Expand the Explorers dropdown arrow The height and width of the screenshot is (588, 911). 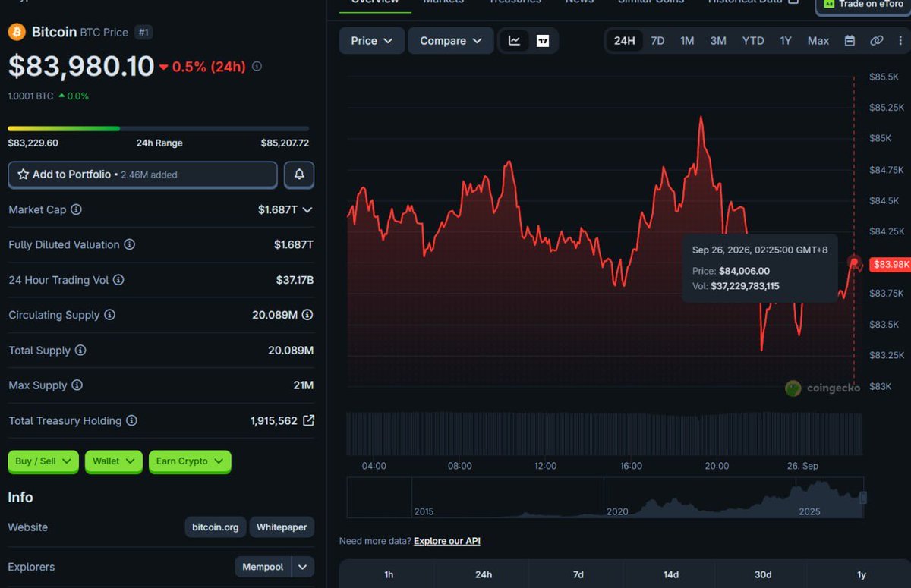click(303, 567)
